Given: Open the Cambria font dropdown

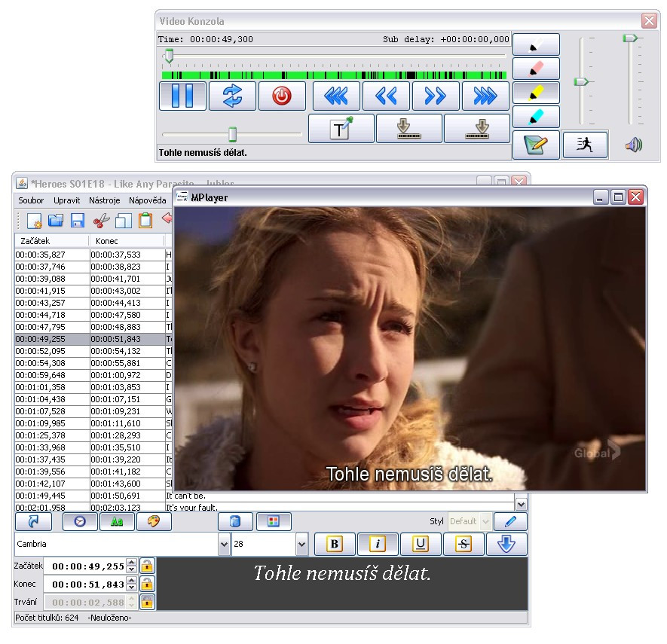Looking at the screenshot, I should (x=224, y=544).
